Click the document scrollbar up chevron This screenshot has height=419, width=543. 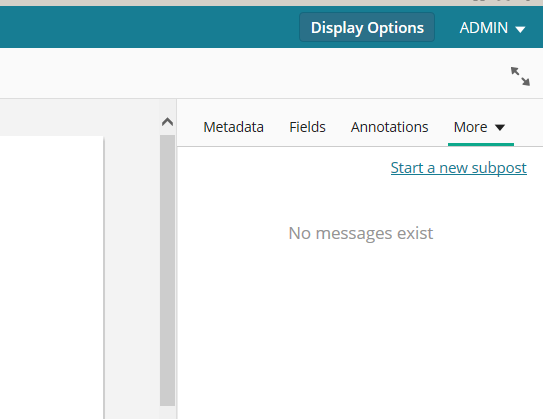167,122
